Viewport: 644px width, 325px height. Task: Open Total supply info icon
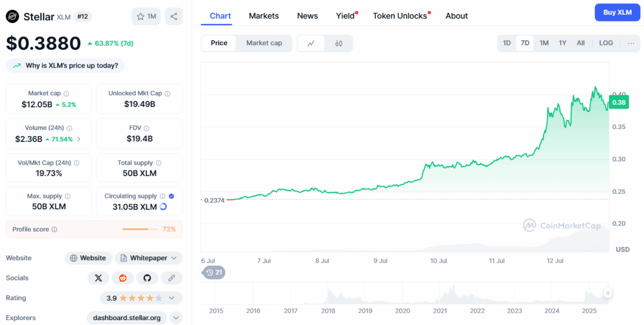pos(158,163)
